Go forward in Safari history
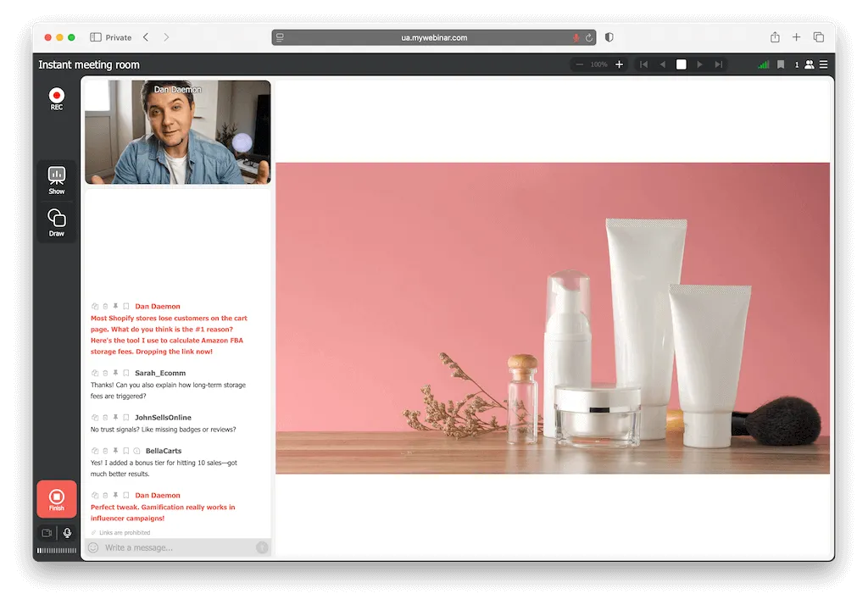868x605 pixels. 166,37
